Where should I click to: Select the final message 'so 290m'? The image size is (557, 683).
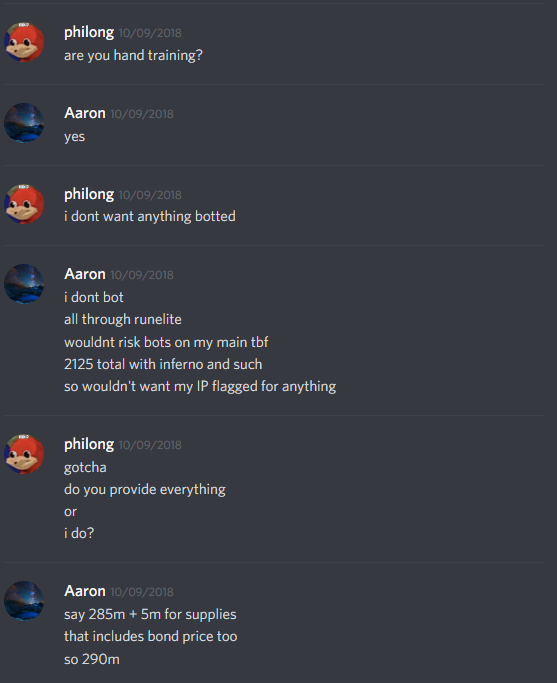pyautogui.click(x=92, y=659)
